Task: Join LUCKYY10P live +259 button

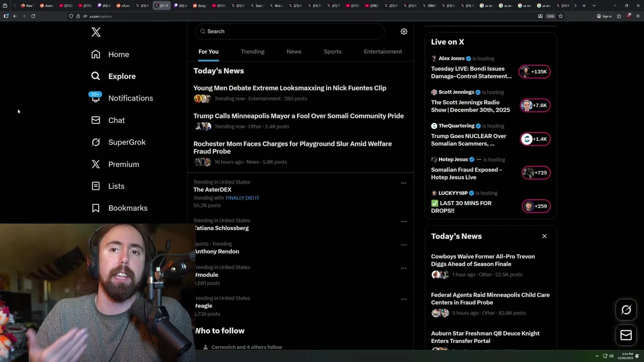Action: tap(536, 206)
